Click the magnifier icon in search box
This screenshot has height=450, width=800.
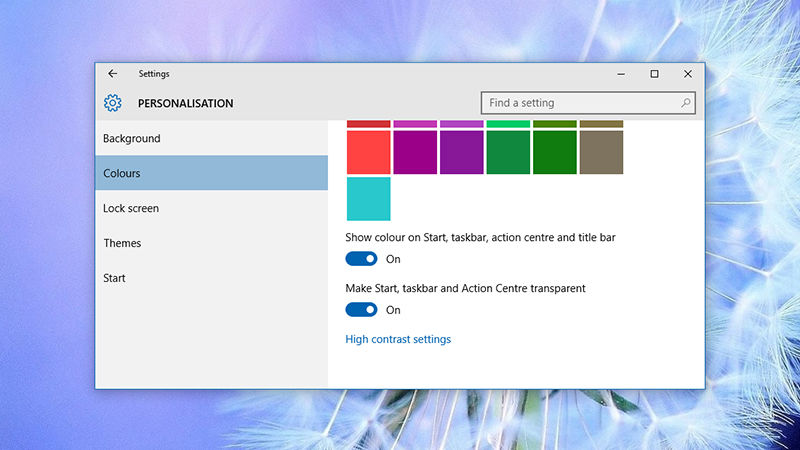(686, 103)
